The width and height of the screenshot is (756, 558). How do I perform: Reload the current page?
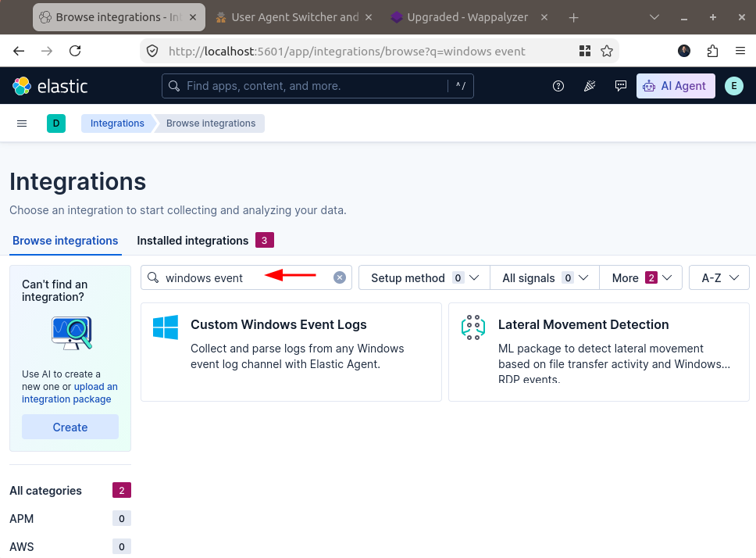coord(75,51)
